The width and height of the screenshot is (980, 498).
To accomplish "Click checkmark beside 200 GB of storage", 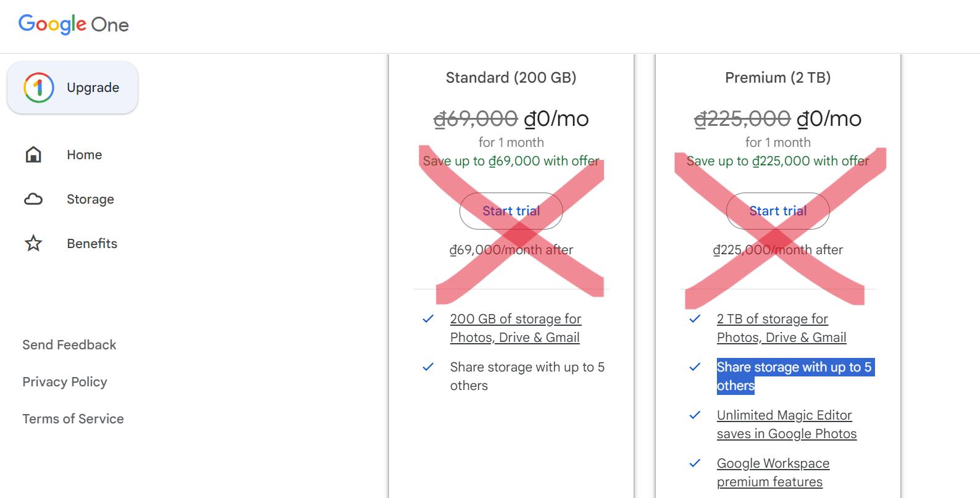I will coord(428,319).
